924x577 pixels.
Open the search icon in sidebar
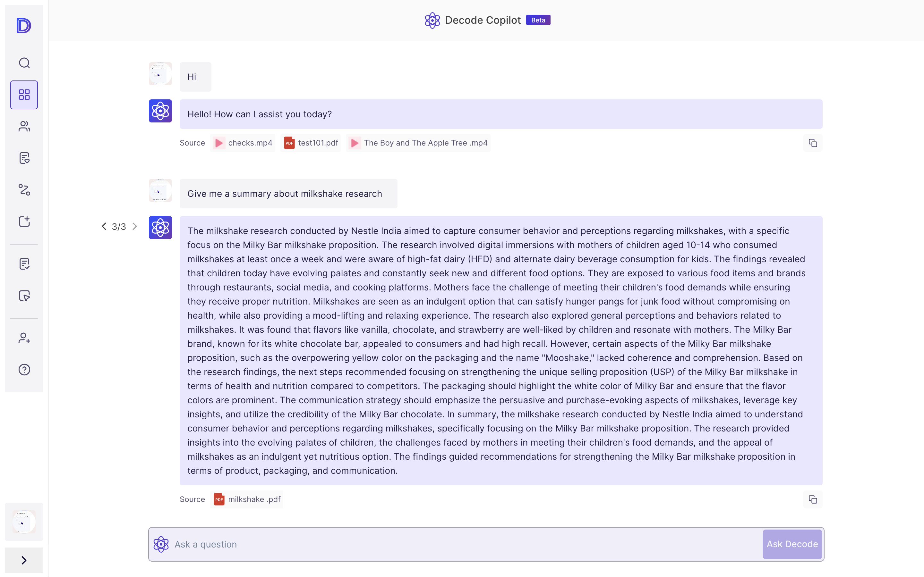[24, 63]
